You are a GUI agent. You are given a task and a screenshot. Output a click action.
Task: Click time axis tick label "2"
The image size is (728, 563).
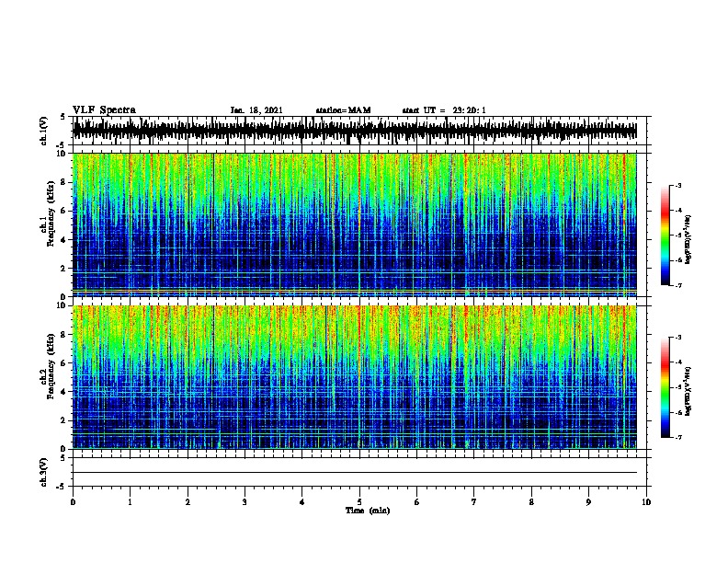point(188,502)
